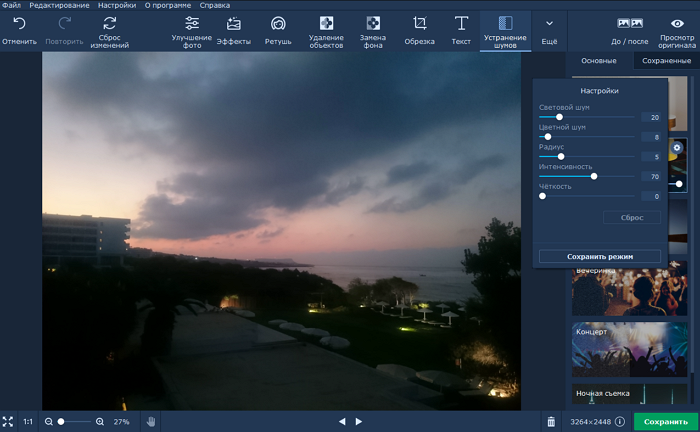Toggle the hand pan tool

pyautogui.click(x=150, y=422)
